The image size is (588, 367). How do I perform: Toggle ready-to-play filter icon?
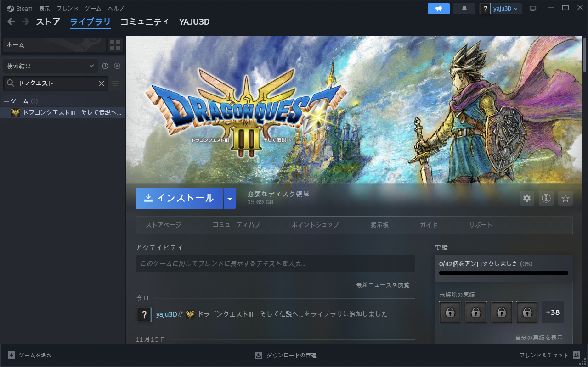(117, 66)
